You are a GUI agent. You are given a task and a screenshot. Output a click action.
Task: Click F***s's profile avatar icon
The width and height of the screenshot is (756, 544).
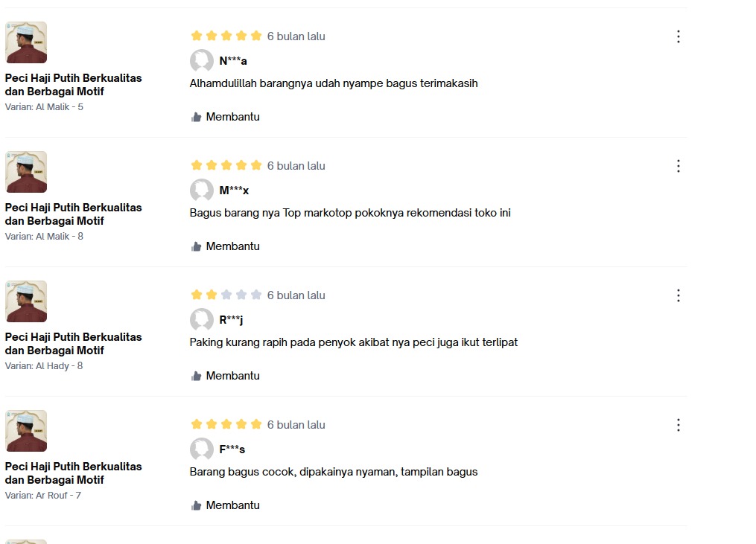[x=201, y=449]
